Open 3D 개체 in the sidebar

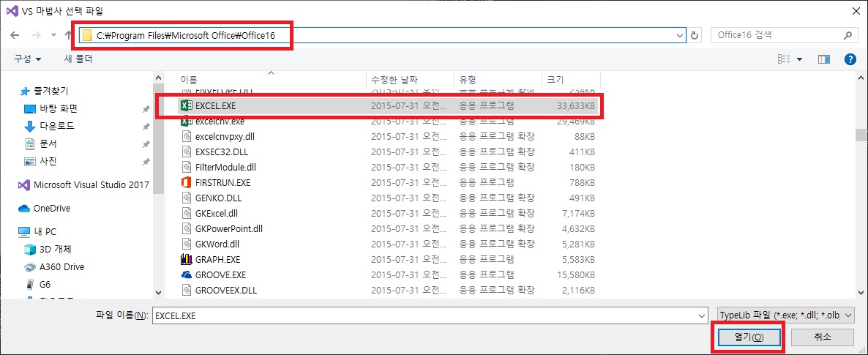48,249
